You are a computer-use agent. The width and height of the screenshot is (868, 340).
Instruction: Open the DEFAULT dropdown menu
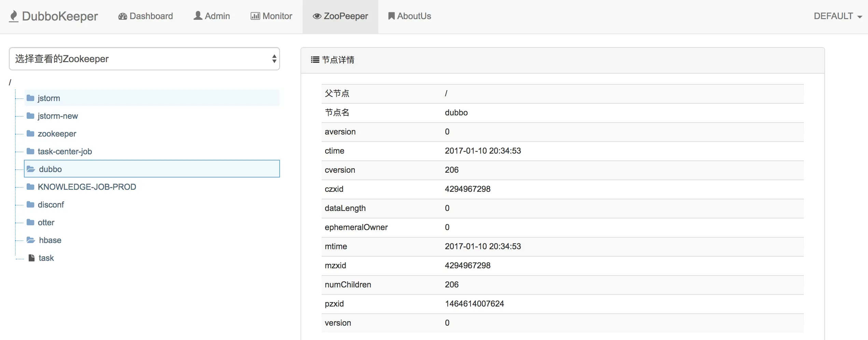(838, 16)
